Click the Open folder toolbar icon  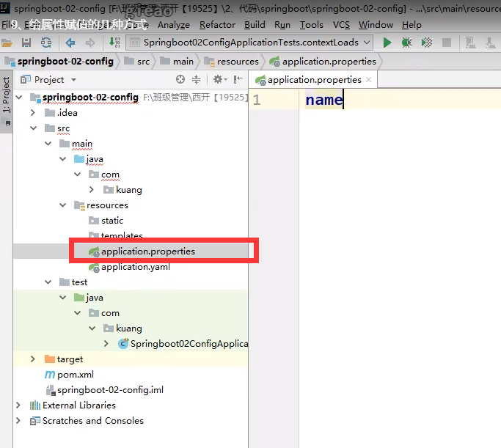coord(7,43)
